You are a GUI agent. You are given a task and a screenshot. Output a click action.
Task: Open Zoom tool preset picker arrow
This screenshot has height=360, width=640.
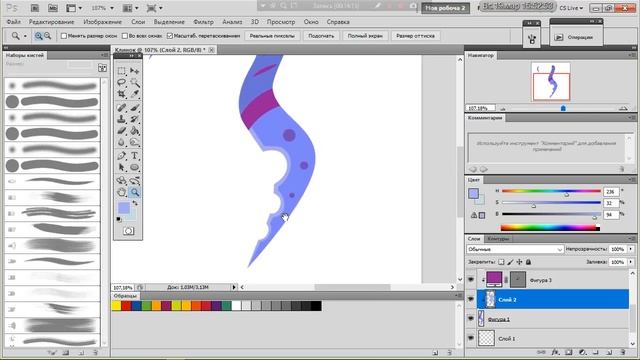(x=24, y=36)
